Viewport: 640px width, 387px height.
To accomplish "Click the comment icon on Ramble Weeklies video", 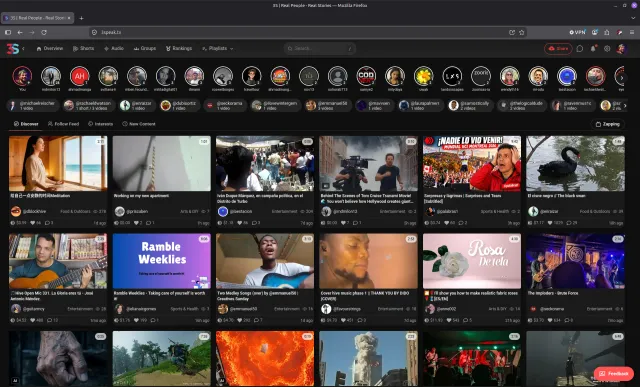I will (153, 321).
